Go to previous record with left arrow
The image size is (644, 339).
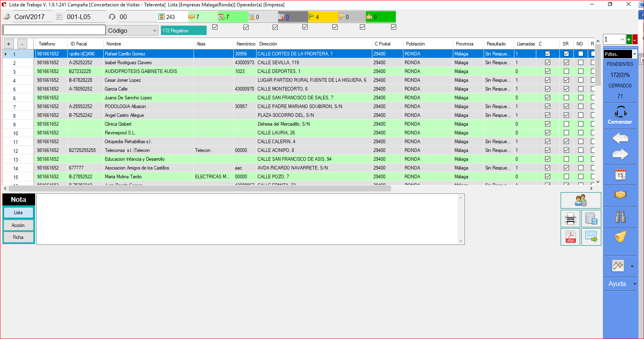(620, 138)
